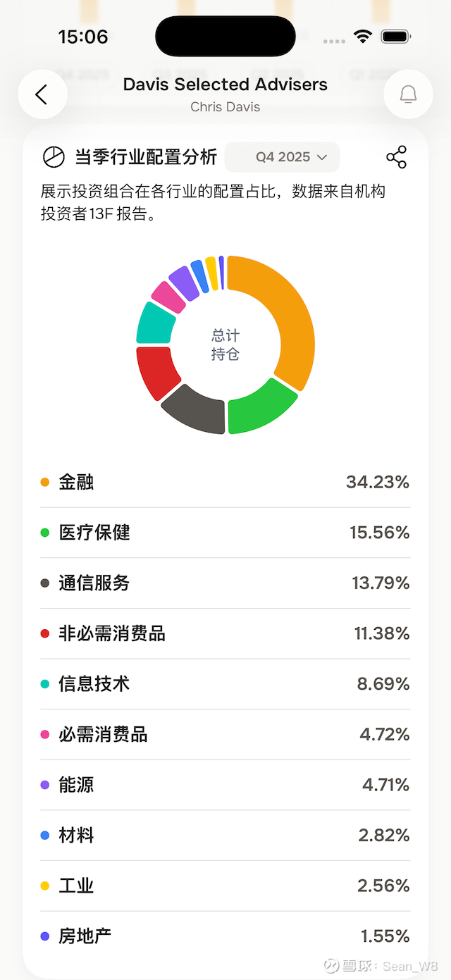Tap the 工业 yellow legend dot
Image resolution: width=451 pixels, height=980 pixels.
point(45,886)
